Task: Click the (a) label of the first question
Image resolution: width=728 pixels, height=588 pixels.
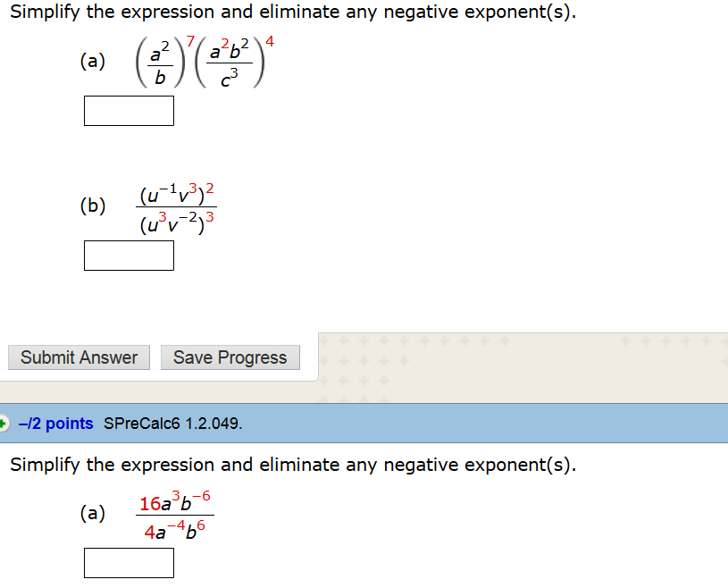Action: pos(92,62)
